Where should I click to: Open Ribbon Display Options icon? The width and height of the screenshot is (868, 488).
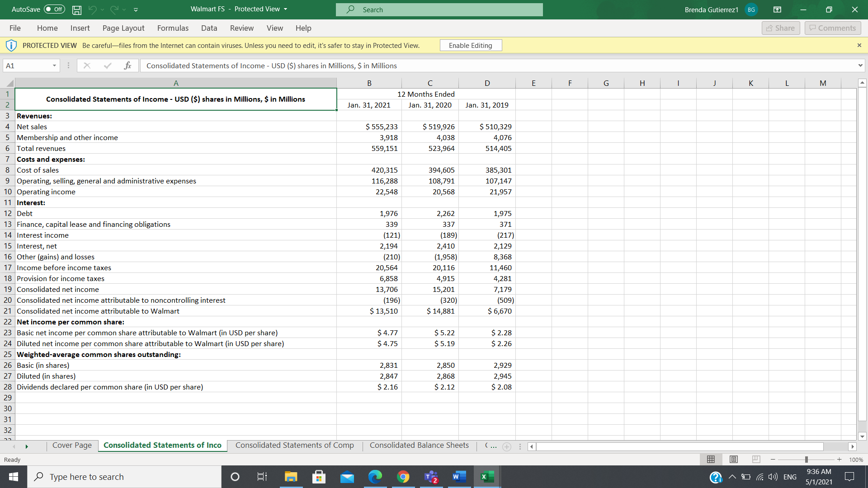click(777, 9)
